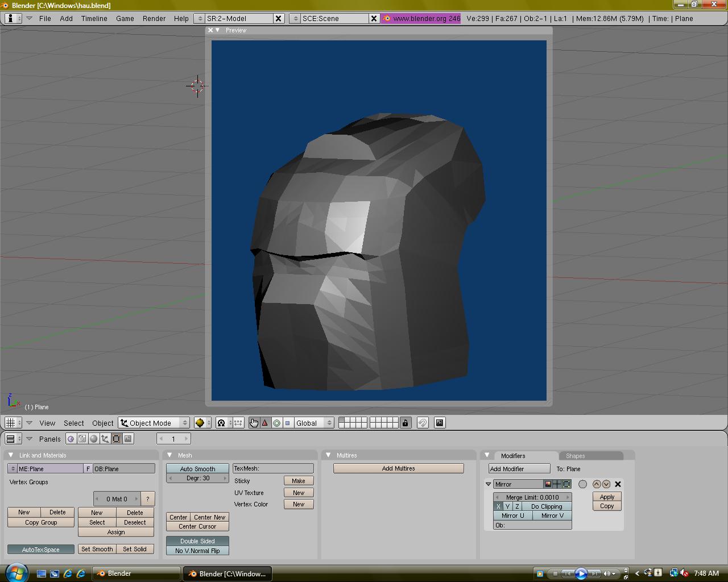Switch to the Shapes tab
Screen dimensions: 728x582
coord(575,456)
